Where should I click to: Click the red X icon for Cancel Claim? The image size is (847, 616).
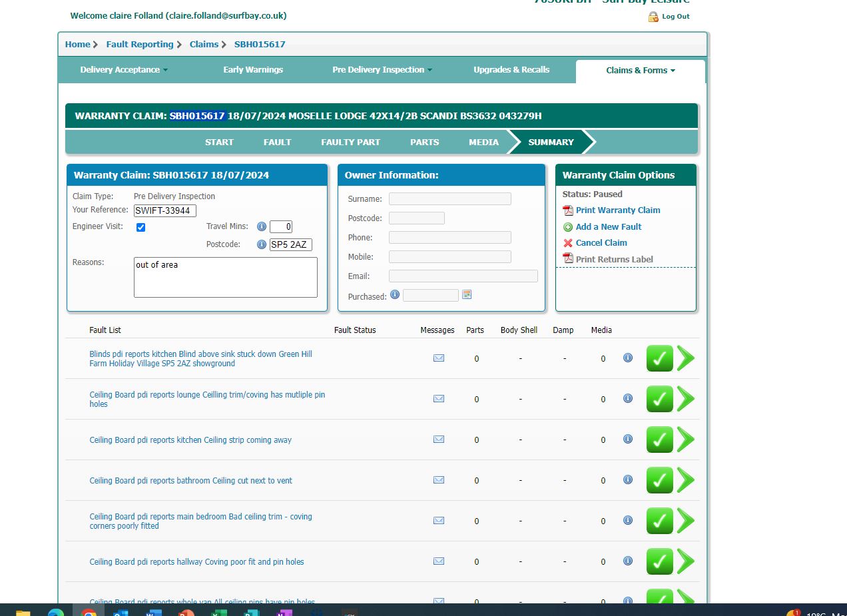568,243
